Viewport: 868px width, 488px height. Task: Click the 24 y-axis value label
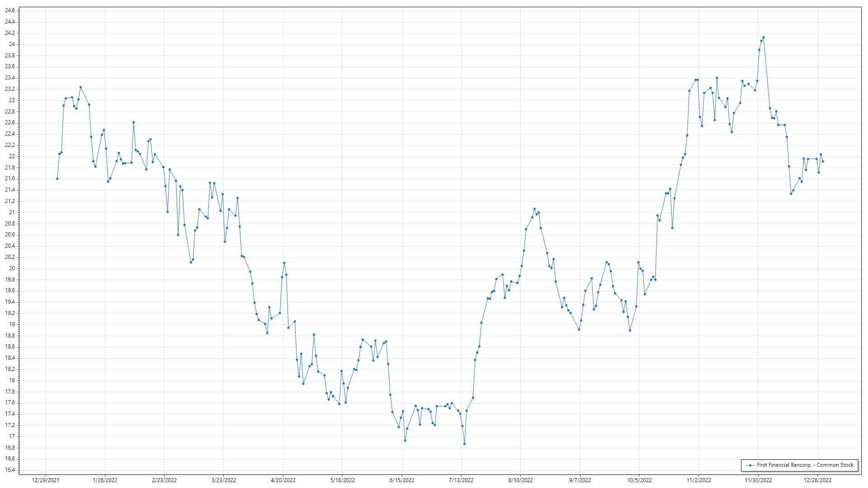click(x=12, y=44)
